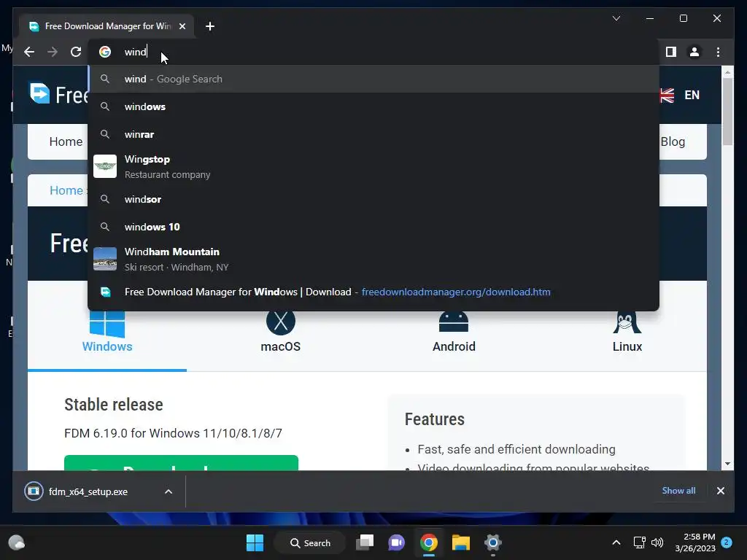Open the Blog item in site navigation
Viewport: 747px width, 560px height.
tap(673, 142)
